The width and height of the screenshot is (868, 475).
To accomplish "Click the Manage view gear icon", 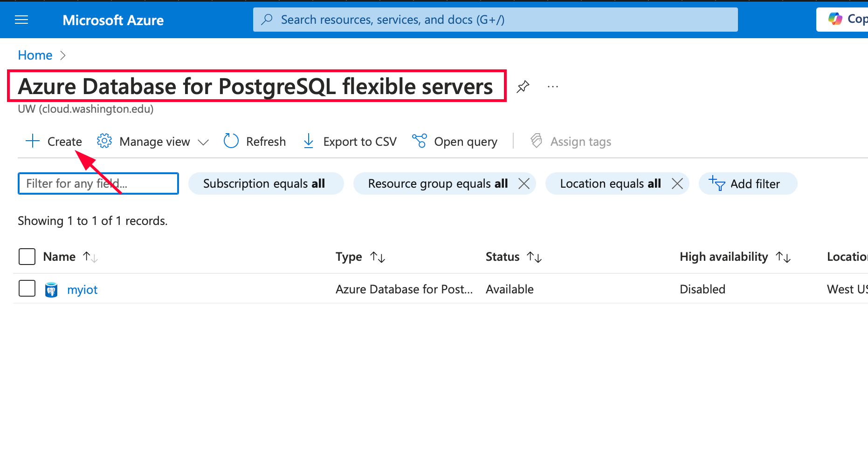I will click(104, 141).
